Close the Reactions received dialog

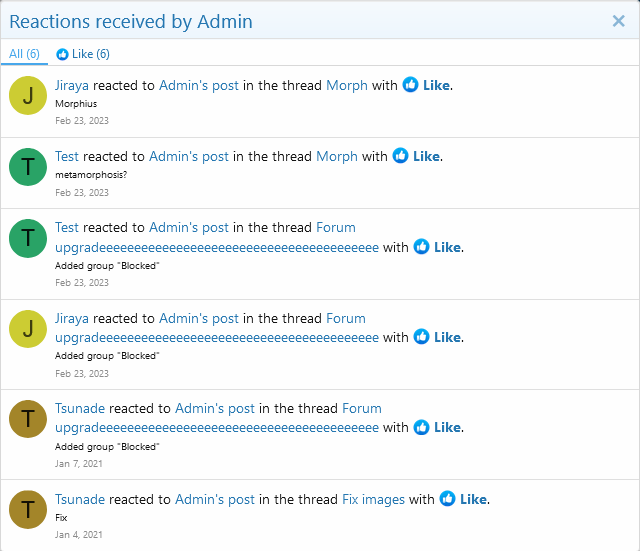(618, 21)
